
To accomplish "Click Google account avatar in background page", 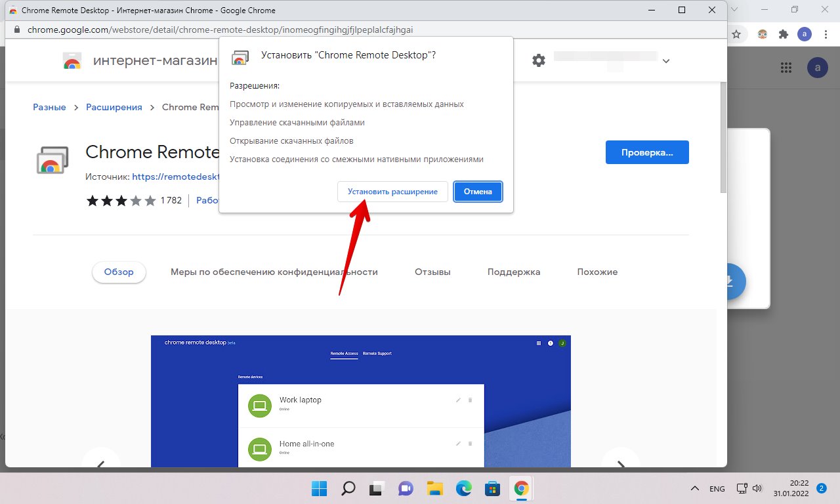I will click(818, 67).
